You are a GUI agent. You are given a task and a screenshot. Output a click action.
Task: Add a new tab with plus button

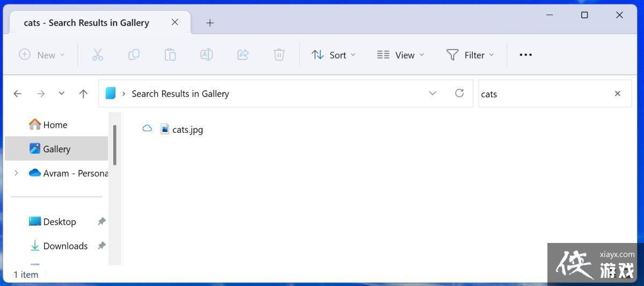click(x=210, y=23)
